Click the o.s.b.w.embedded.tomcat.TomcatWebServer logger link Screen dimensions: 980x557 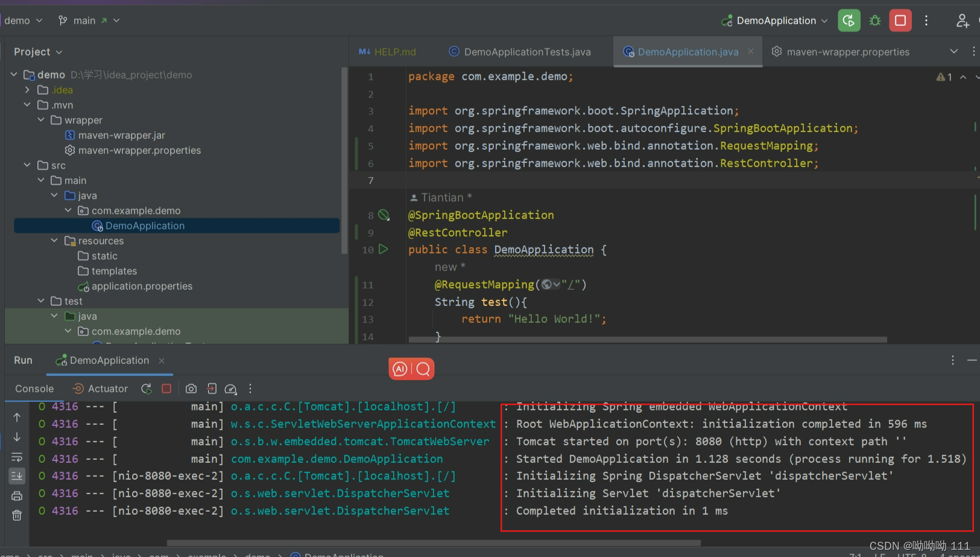(360, 441)
